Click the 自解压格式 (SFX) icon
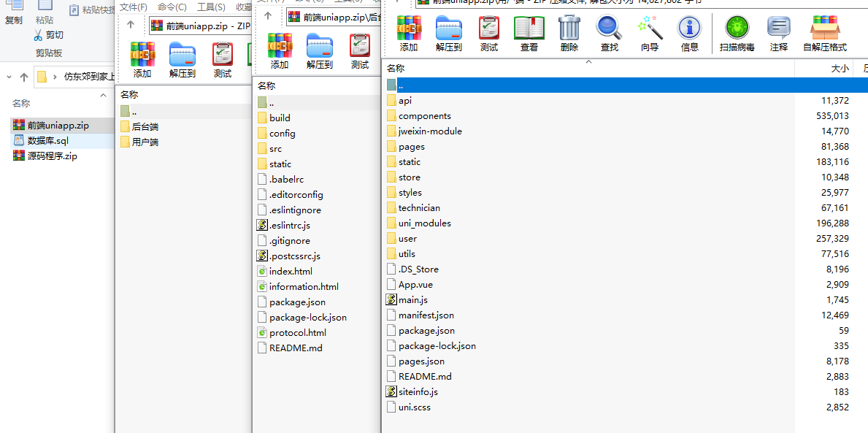Image resolution: width=868 pixels, height=433 pixels. point(824,34)
